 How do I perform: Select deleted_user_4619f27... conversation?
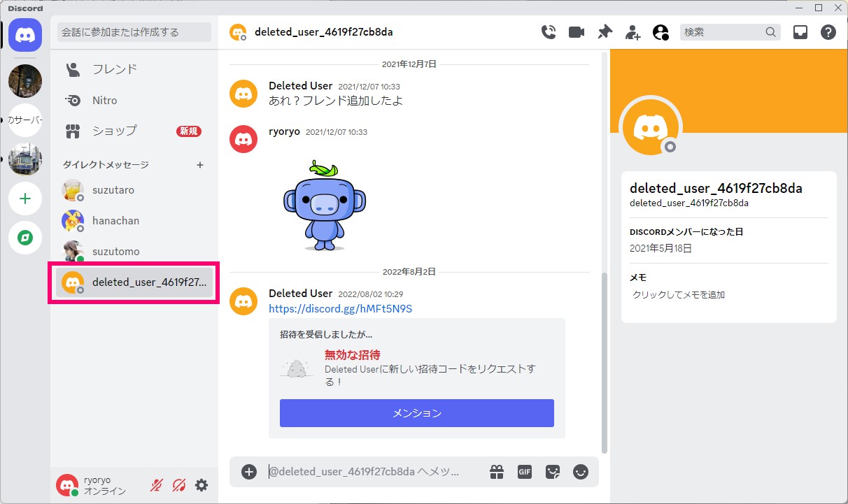tap(134, 282)
